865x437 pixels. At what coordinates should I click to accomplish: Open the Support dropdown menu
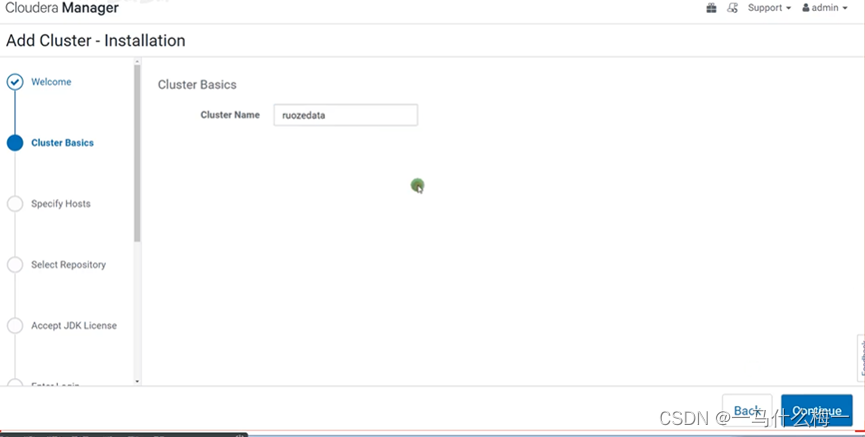tap(769, 8)
